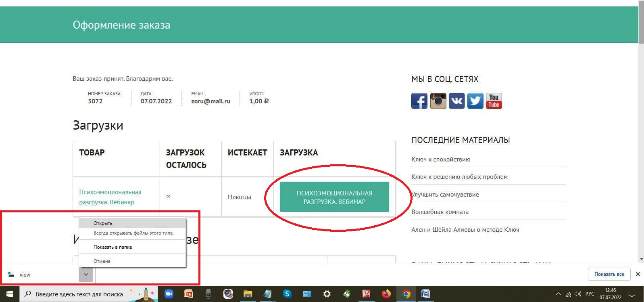Open the Instagram social icon
Viewport: 644px width, 302px height.
tap(438, 101)
